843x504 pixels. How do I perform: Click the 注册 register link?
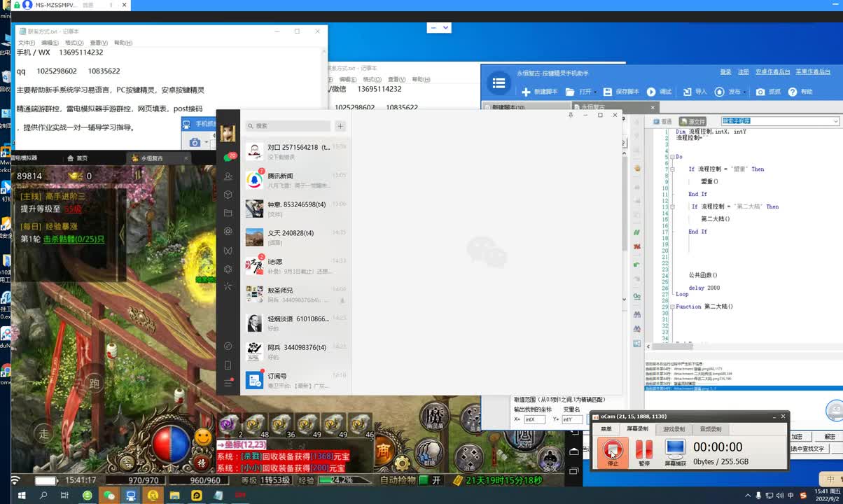coord(743,72)
